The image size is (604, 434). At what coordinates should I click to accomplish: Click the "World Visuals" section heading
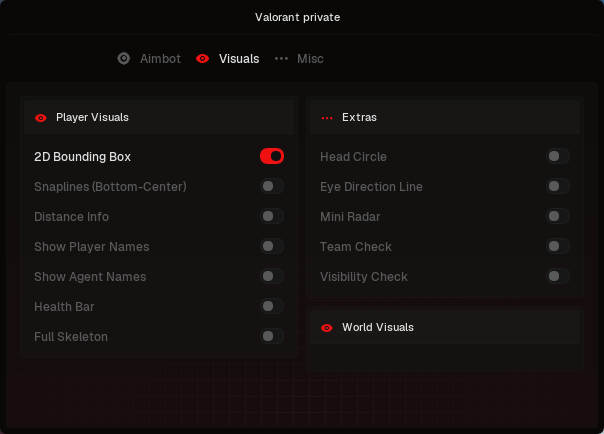(378, 327)
